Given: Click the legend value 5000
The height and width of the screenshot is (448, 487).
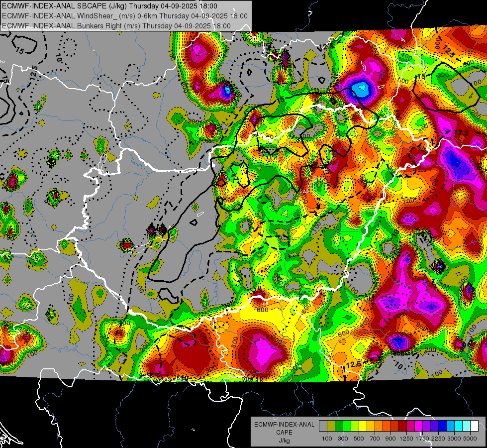Looking at the screenshot, I should pyautogui.click(x=470, y=439).
